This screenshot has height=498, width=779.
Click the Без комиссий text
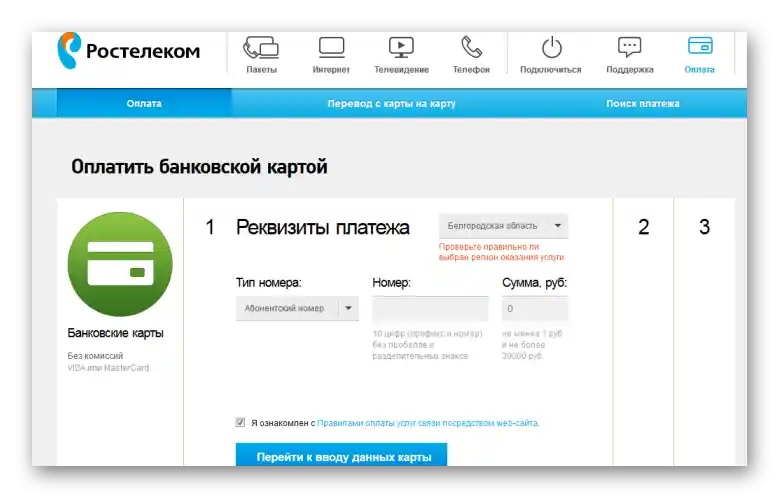pyautogui.click(x=95, y=356)
